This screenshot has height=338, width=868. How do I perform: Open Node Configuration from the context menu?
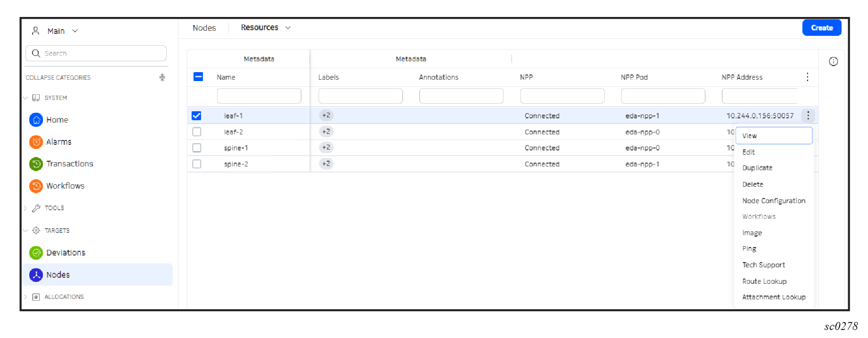click(x=774, y=201)
